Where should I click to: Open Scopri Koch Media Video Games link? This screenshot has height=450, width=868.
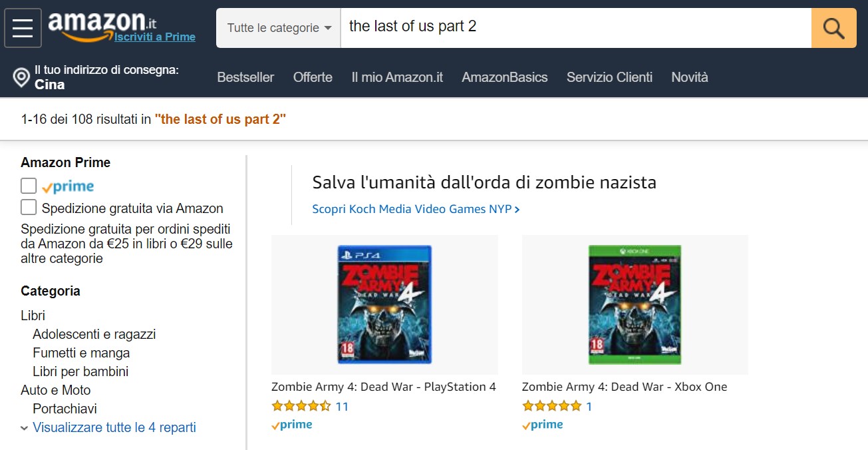(415, 209)
